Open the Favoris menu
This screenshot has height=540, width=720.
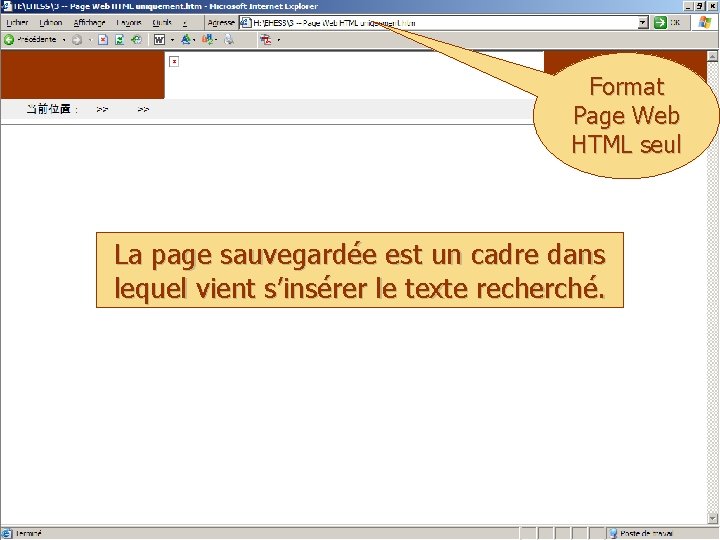[129, 22]
